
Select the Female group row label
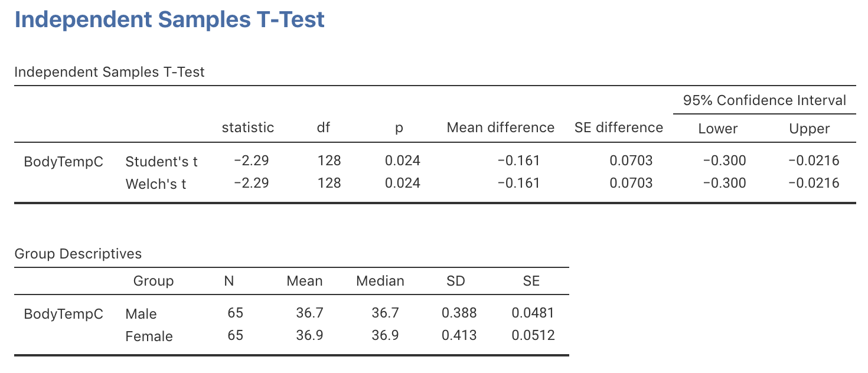(x=149, y=336)
